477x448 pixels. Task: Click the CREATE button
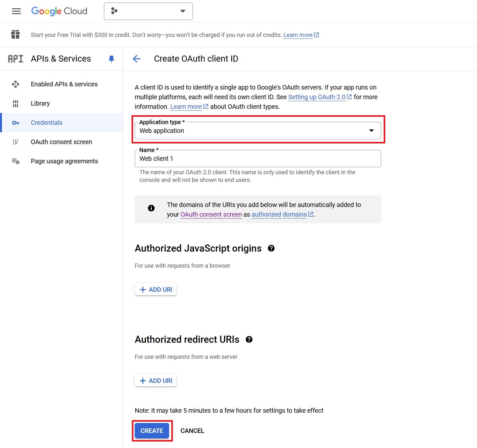pyautogui.click(x=152, y=431)
